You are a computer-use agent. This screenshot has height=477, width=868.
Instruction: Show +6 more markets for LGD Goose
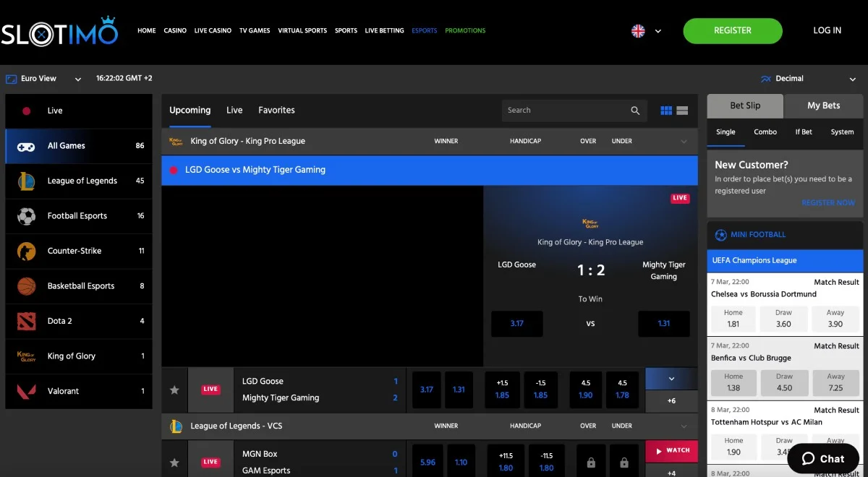pyautogui.click(x=671, y=401)
